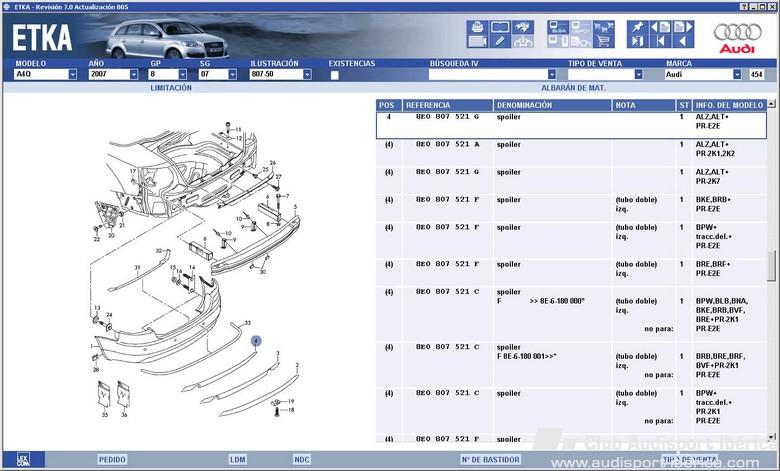Open search with the binoculars icon
Viewport: 780px width, 471px height.
(523, 27)
